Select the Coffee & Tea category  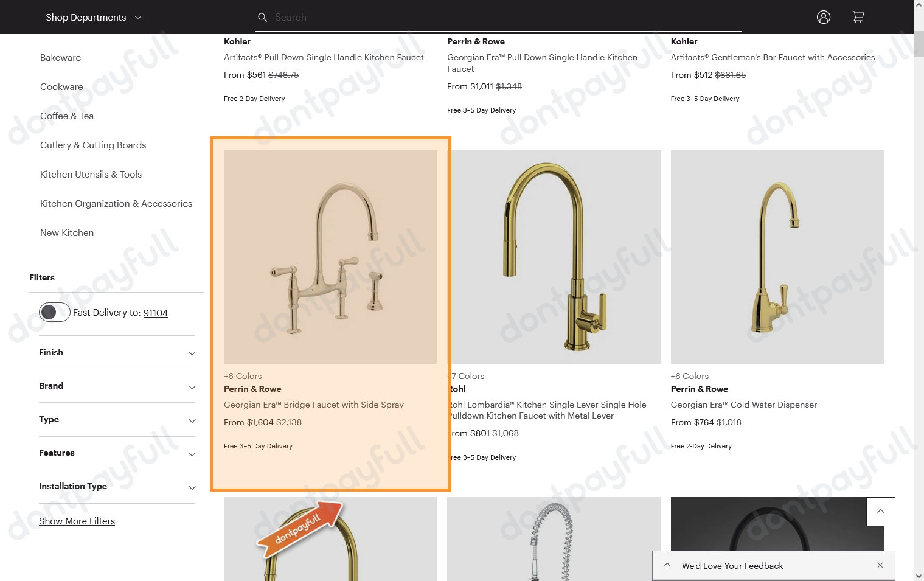click(67, 116)
